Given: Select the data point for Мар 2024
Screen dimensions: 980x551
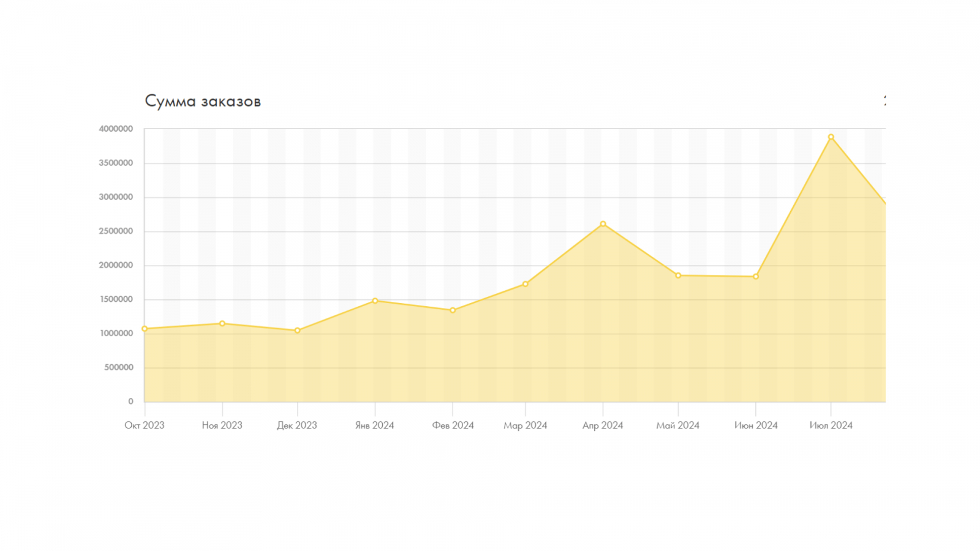Looking at the screenshot, I should 526,284.
